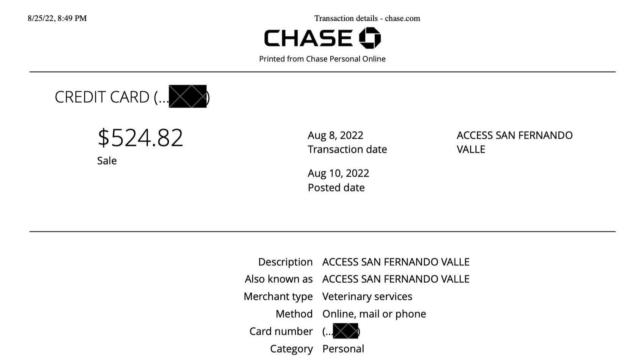644x364 pixels.
Task: Select the $524.82 sale amount
Action: [140, 137]
